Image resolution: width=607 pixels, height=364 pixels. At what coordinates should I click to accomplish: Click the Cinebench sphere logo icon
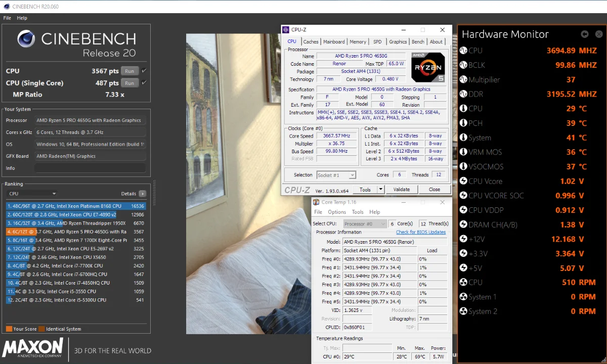[26, 39]
